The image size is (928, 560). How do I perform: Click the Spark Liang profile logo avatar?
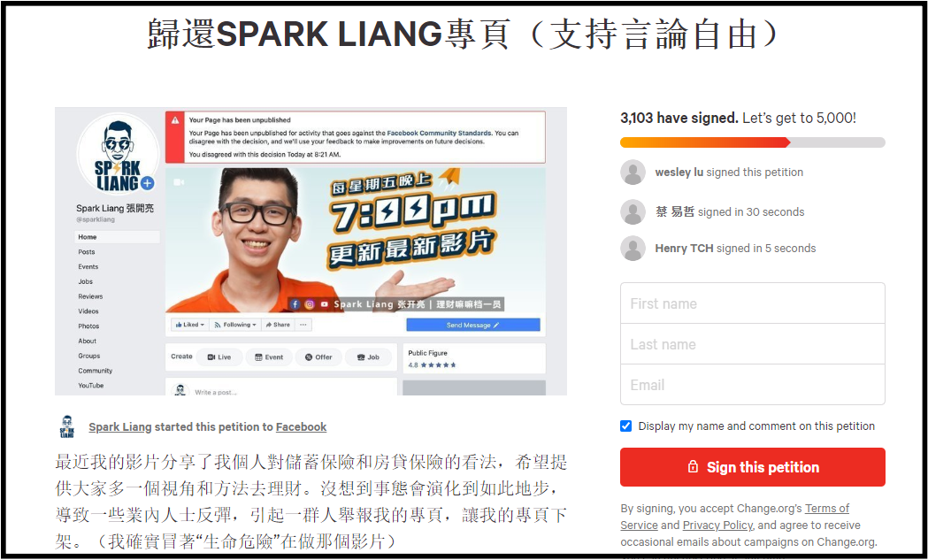[118, 154]
